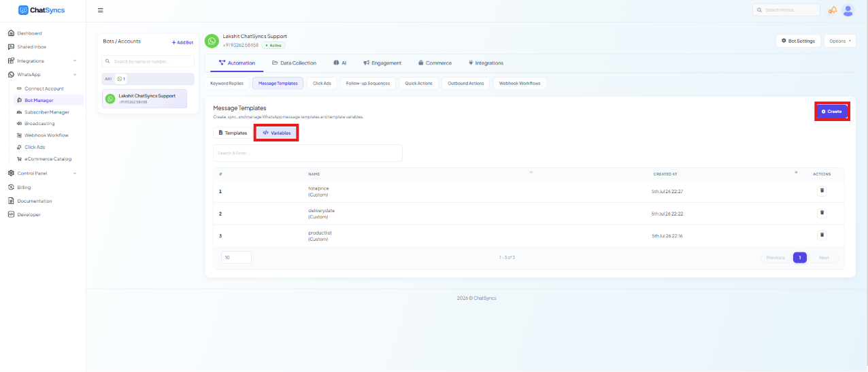868x372 pixels.
Task: Click the search menu field
Action: (x=786, y=10)
